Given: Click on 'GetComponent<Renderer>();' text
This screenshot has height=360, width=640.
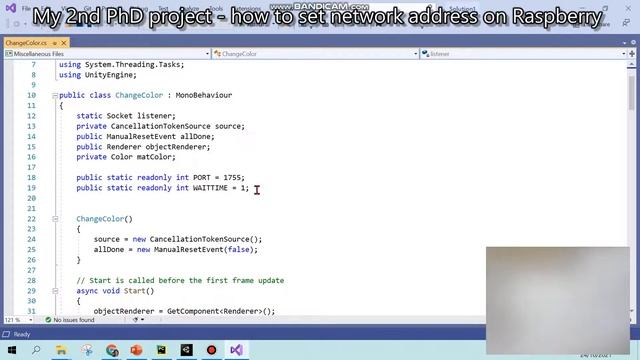Looking at the screenshot, I should (221, 311).
